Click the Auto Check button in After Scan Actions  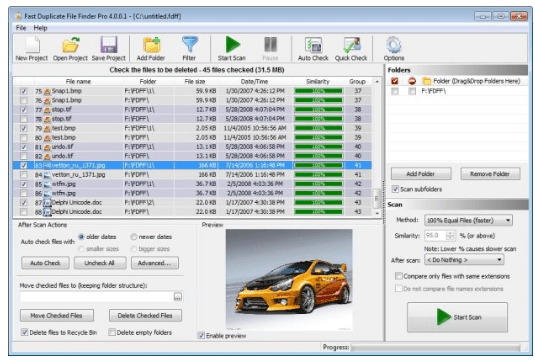pos(45,263)
